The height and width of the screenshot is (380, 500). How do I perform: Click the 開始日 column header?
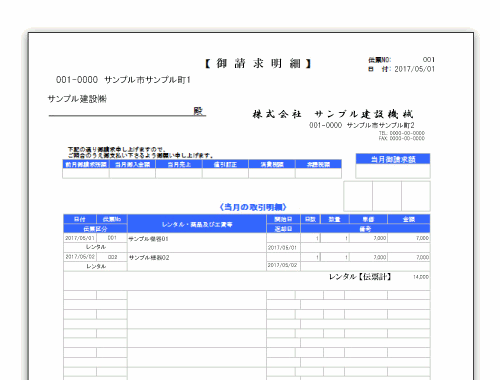[x=283, y=219]
